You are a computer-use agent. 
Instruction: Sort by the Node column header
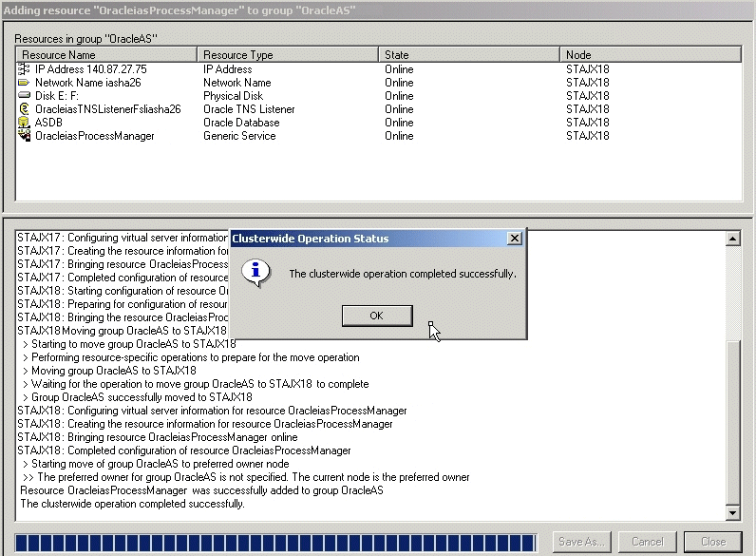pyautogui.click(x=651, y=54)
